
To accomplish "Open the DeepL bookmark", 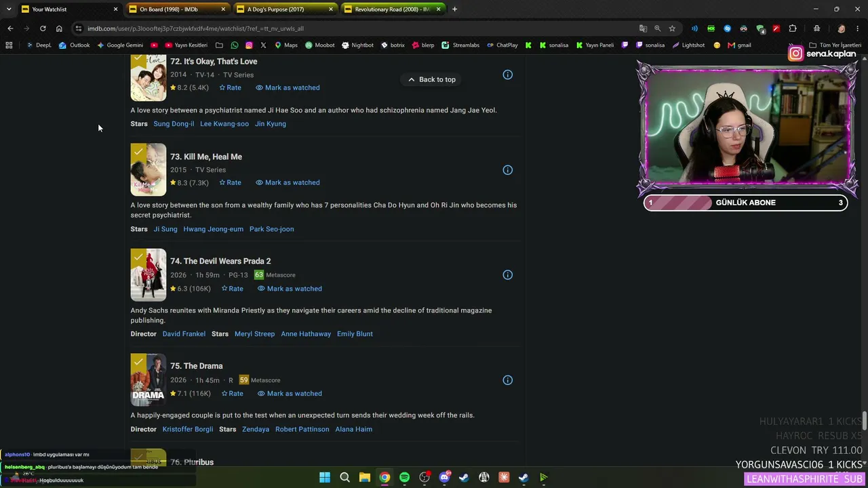I will 39,45.
